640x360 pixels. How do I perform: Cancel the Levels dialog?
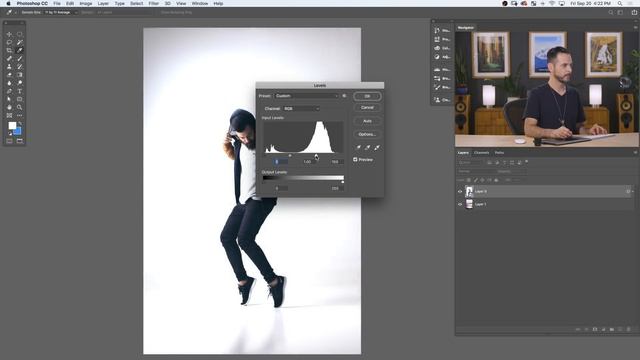[x=367, y=108]
